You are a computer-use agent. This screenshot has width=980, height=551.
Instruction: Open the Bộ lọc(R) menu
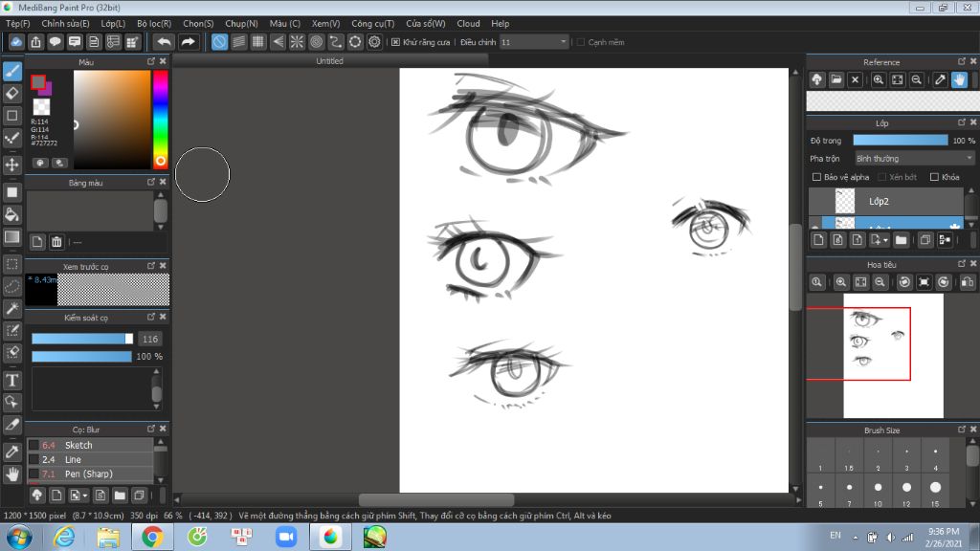154,24
